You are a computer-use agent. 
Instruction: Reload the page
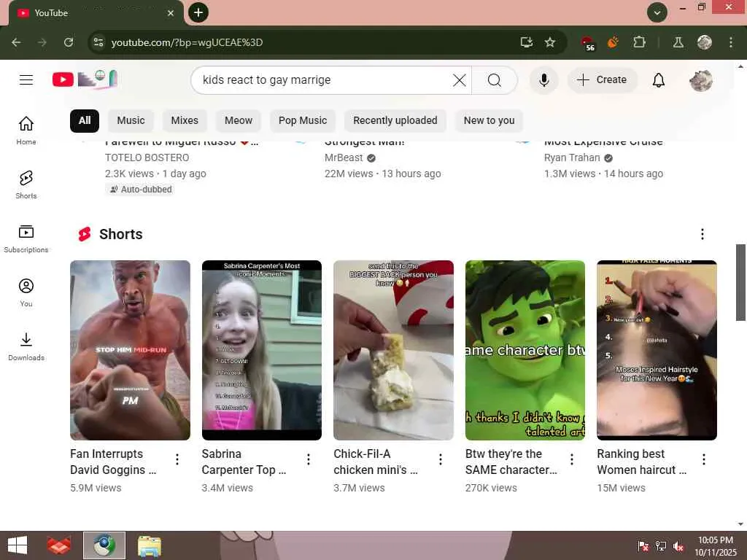(x=69, y=42)
